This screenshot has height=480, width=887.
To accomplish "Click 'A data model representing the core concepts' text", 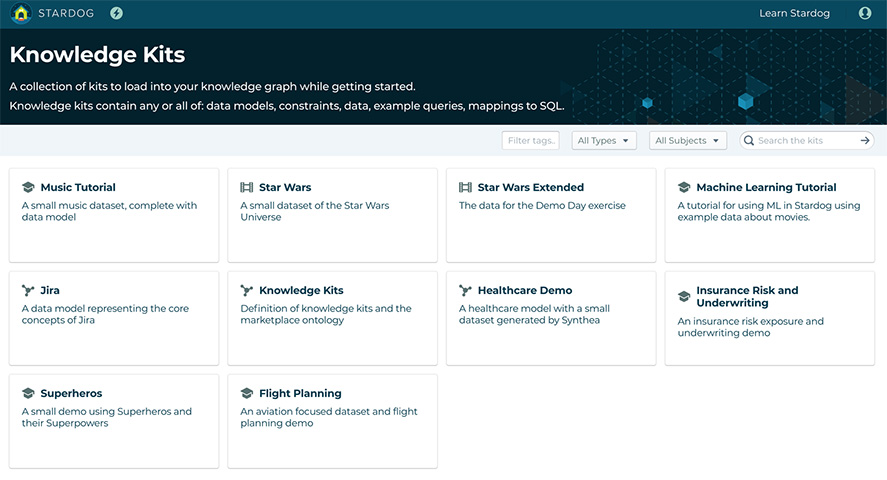I will 105,314.
